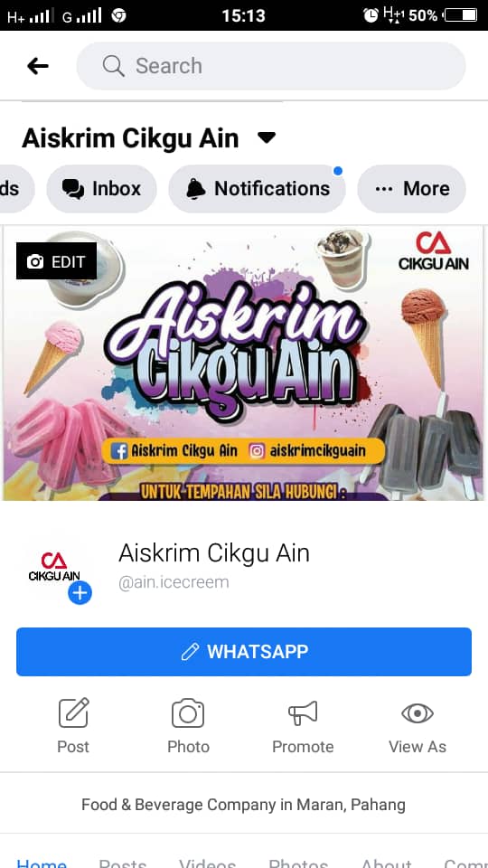This screenshot has height=868, width=488.
Task: Open Notifications with bell icon
Action: (x=258, y=189)
